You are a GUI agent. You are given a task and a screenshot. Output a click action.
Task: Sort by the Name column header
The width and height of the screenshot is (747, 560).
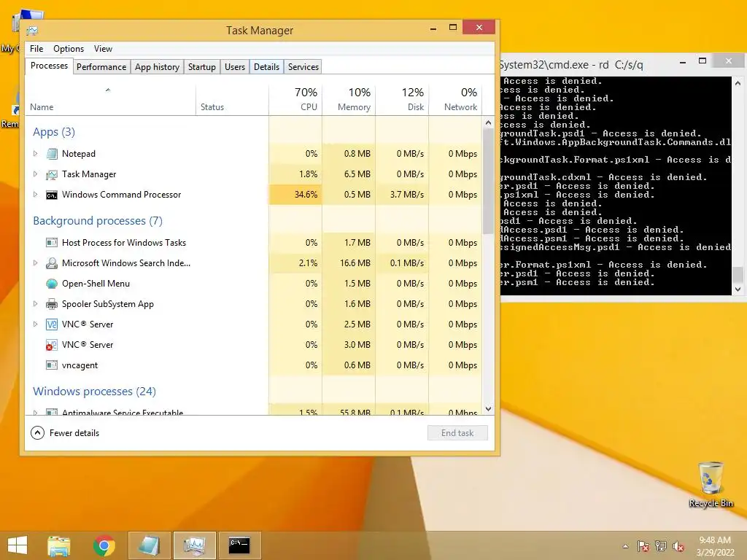tap(110, 100)
